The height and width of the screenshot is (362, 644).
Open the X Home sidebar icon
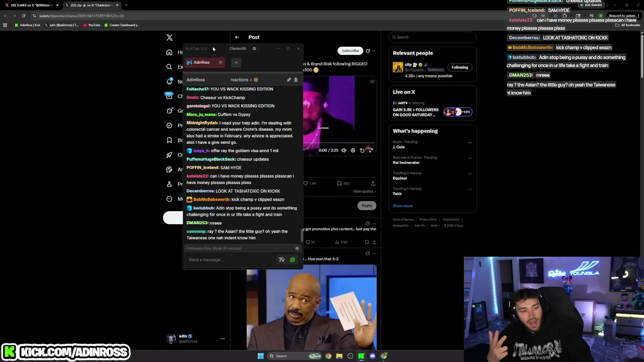tap(170, 52)
